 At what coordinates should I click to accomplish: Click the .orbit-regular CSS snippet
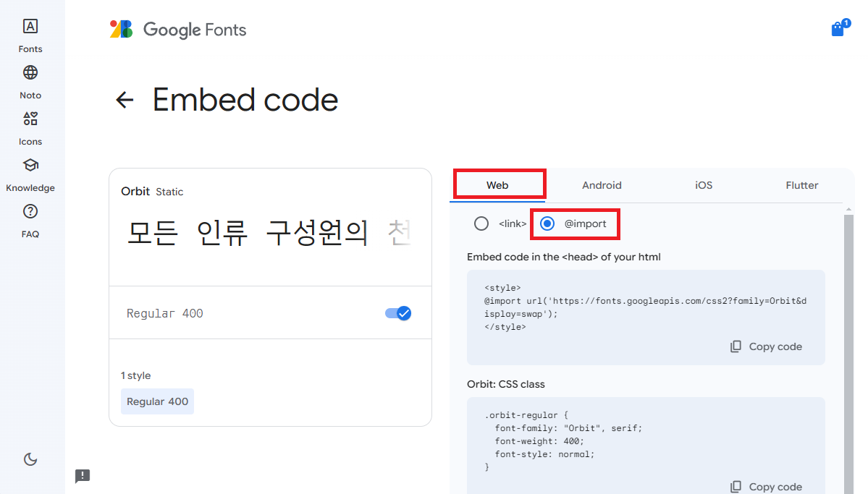coord(563,441)
